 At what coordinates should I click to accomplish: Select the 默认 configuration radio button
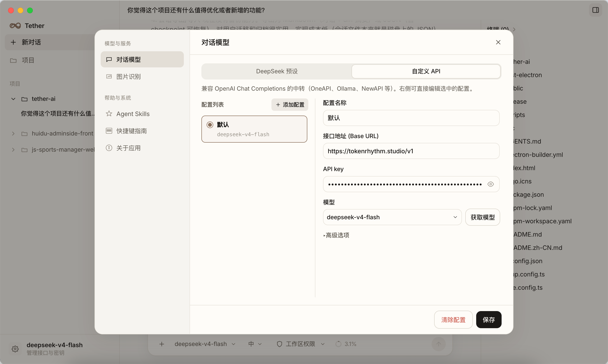click(210, 125)
